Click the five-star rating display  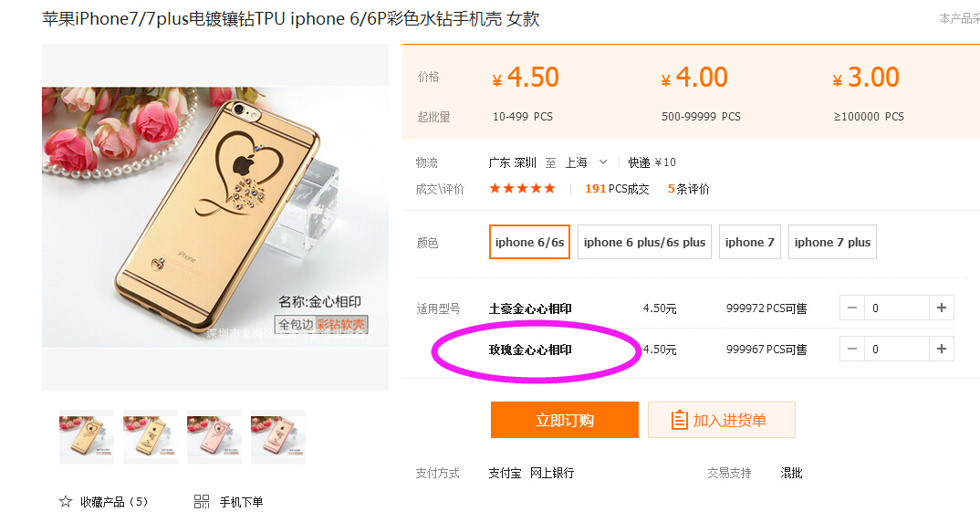click(x=522, y=188)
